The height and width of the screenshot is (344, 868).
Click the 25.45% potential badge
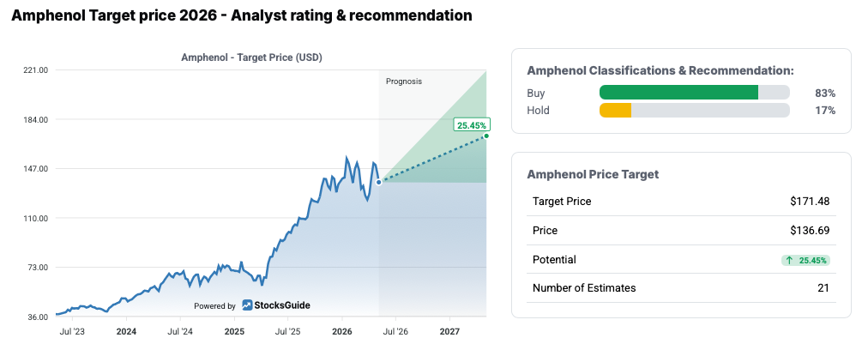(x=805, y=260)
